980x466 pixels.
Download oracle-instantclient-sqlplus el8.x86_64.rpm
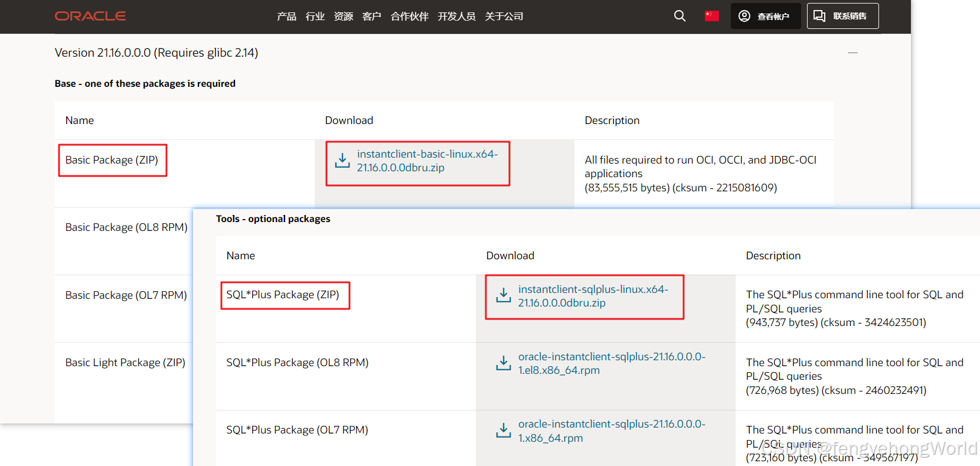612,363
